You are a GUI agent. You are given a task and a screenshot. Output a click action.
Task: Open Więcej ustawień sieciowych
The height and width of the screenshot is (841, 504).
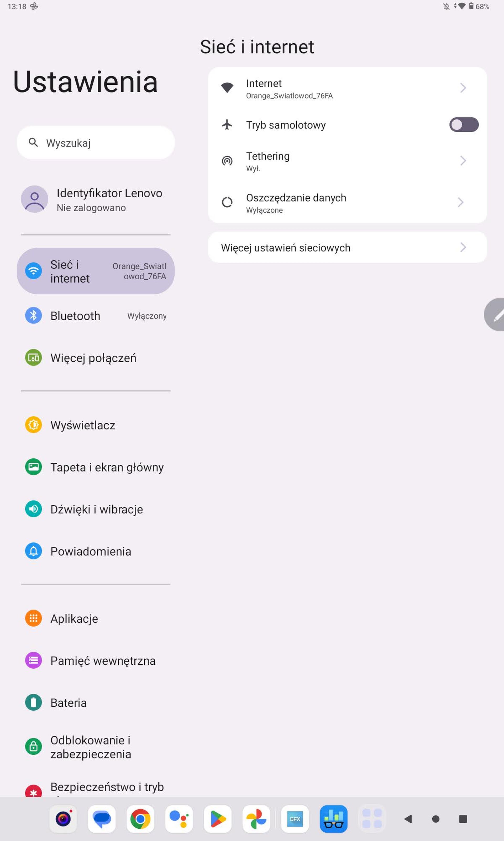pos(348,248)
